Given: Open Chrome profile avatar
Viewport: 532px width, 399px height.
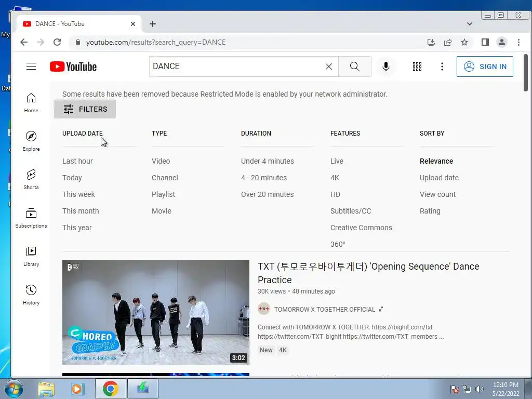Looking at the screenshot, I should click(x=501, y=42).
